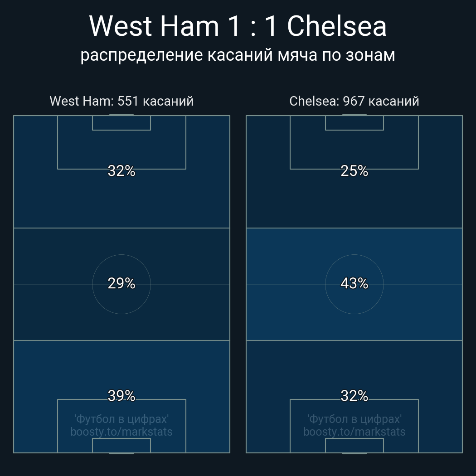
Task: Click Chelsea's 25% attacking-third label
Action: click(354, 171)
